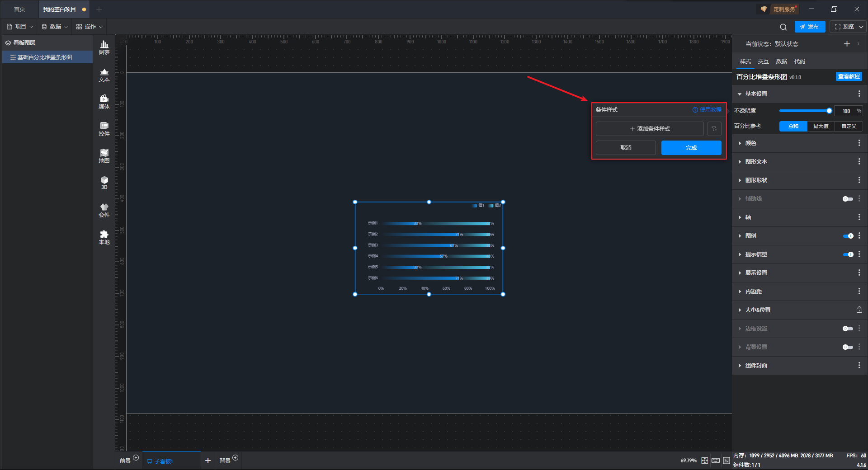Open more options for 展示设置 section
Screen dimensions: 868x470
pyautogui.click(x=859, y=273)
